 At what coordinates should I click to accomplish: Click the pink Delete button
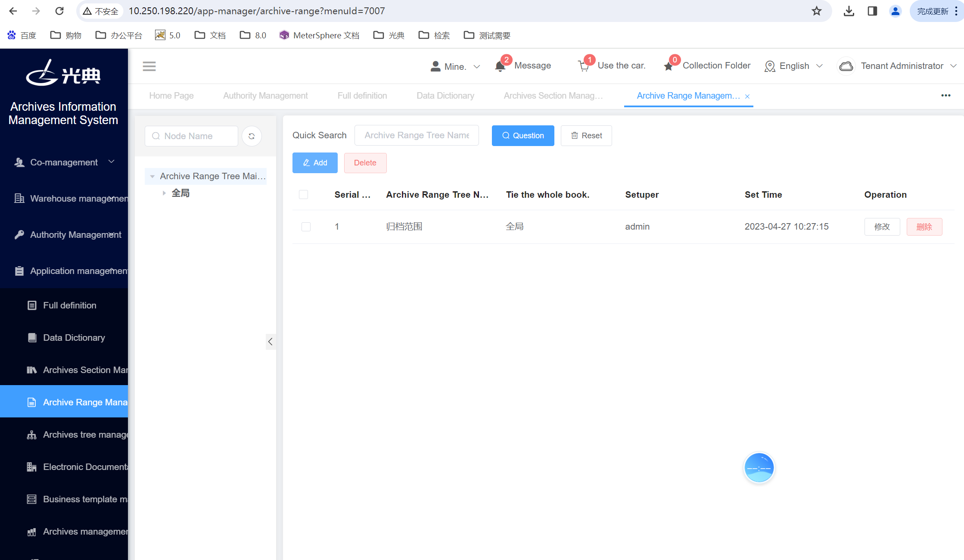tap(365, 163)
